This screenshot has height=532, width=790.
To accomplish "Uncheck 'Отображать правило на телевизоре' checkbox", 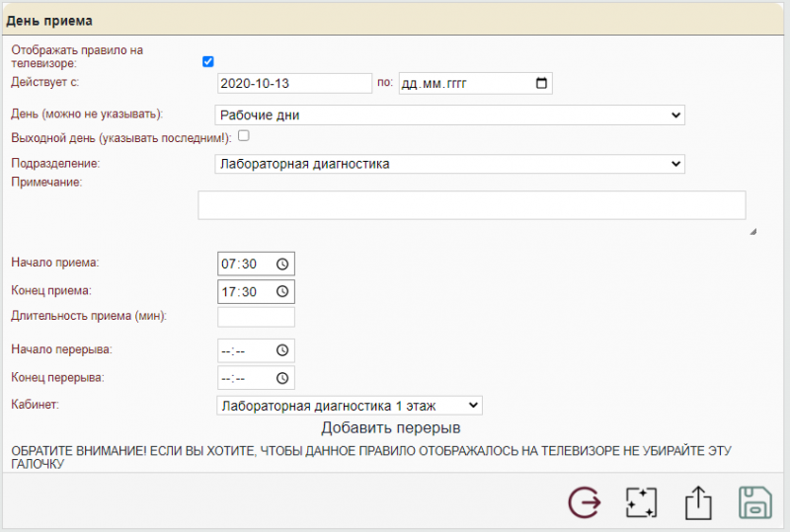I will [x=208, y=61].
